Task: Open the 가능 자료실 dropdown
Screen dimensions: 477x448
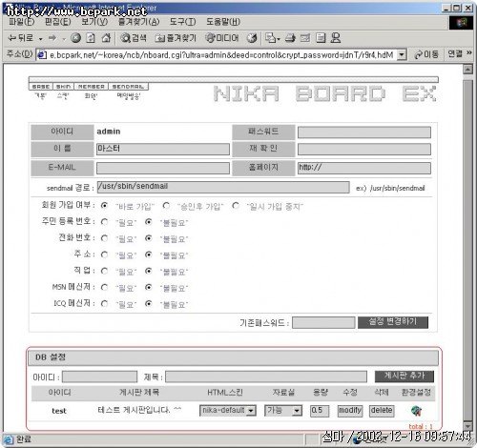Action: click(x=283, y=411)
